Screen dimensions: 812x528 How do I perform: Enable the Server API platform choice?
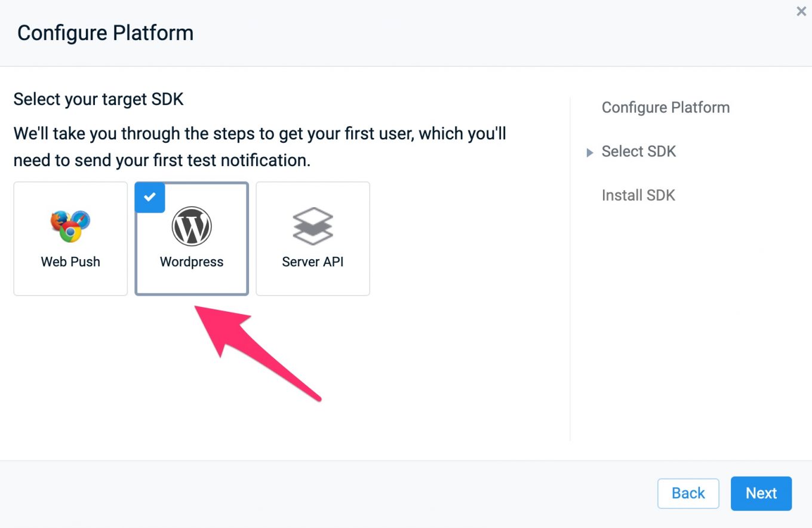point(312,238)
